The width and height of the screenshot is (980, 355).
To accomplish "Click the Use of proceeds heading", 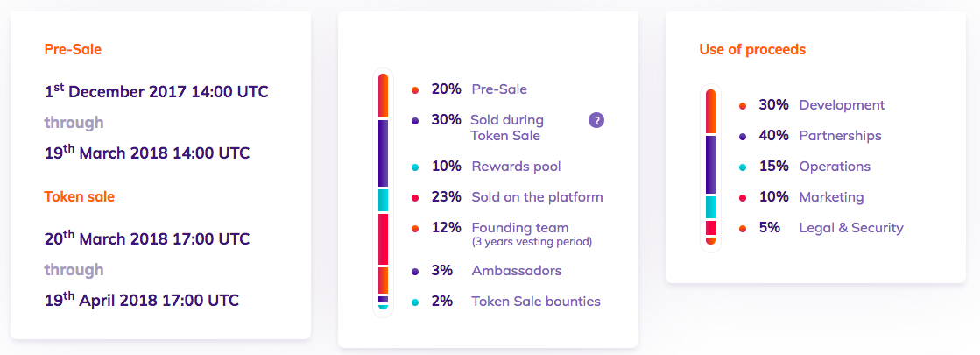I will 752,49.
